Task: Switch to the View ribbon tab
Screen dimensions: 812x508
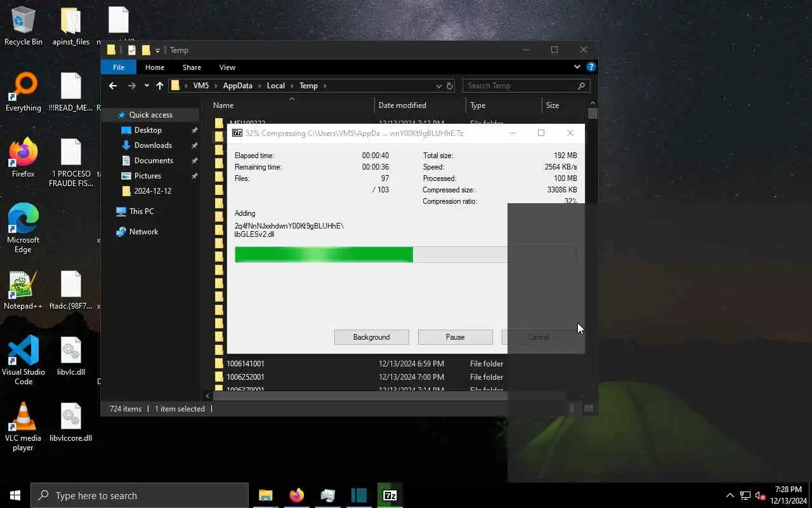Action: pyautogui.click(x=227, y=67)
